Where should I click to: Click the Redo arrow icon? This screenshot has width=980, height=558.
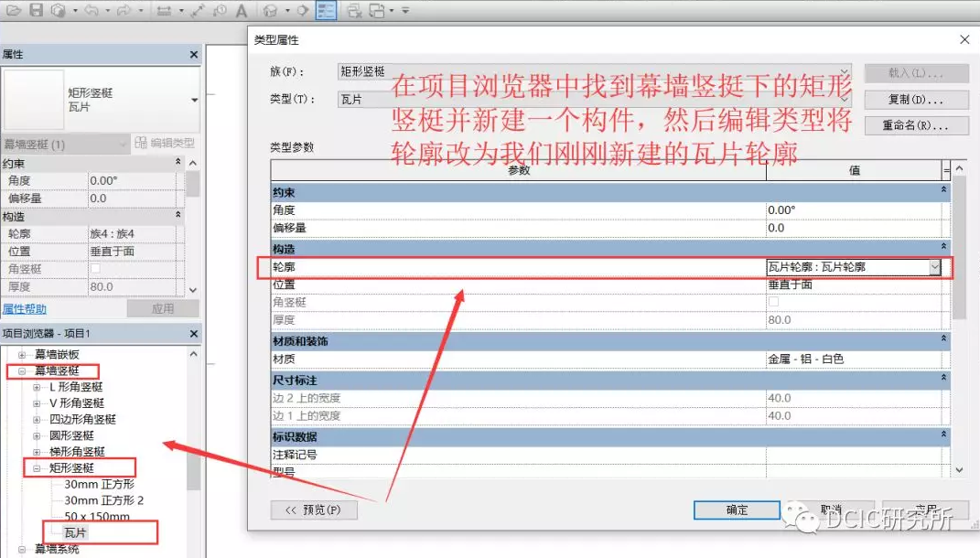(x=124, y=10)
